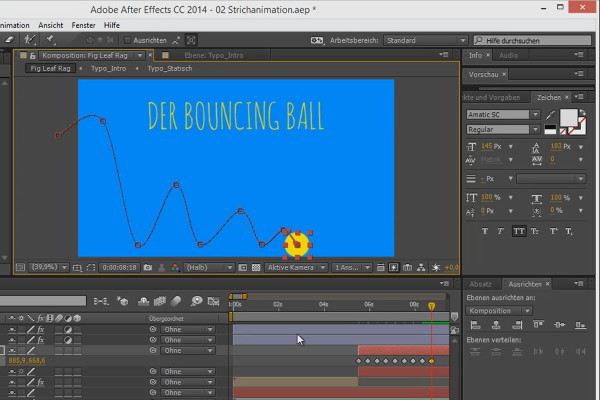Open the Amatic SC font family dropdown
The height and width of the screenshot is (400, 600).
coord(503,114)
